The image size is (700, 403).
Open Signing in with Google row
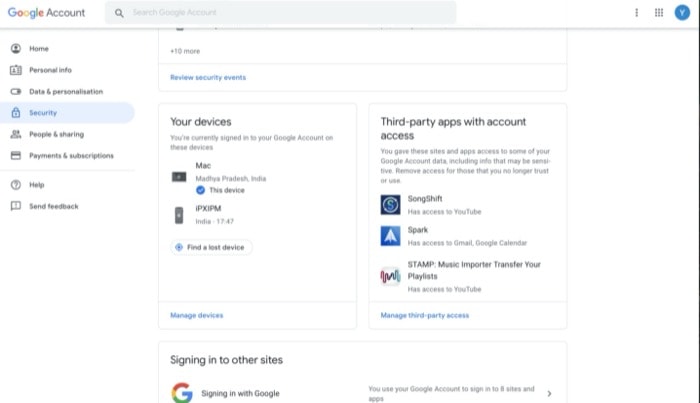362,393
